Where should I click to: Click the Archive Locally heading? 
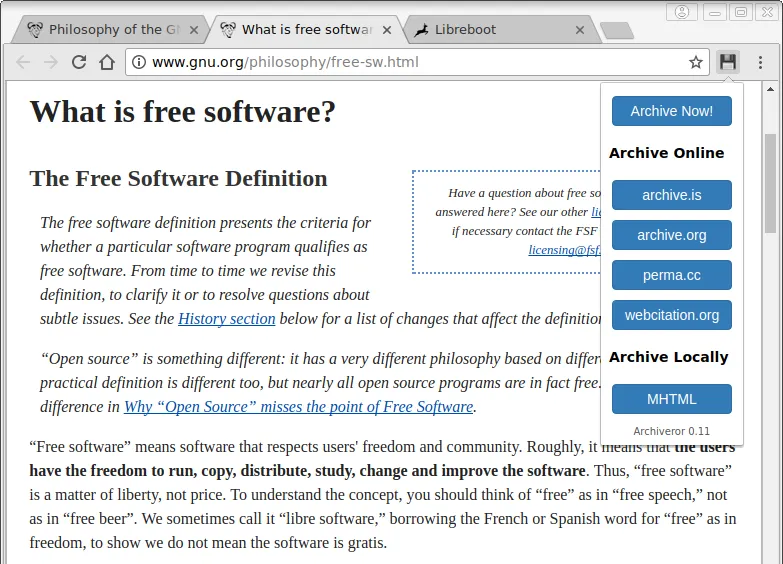tap(668, 357)
